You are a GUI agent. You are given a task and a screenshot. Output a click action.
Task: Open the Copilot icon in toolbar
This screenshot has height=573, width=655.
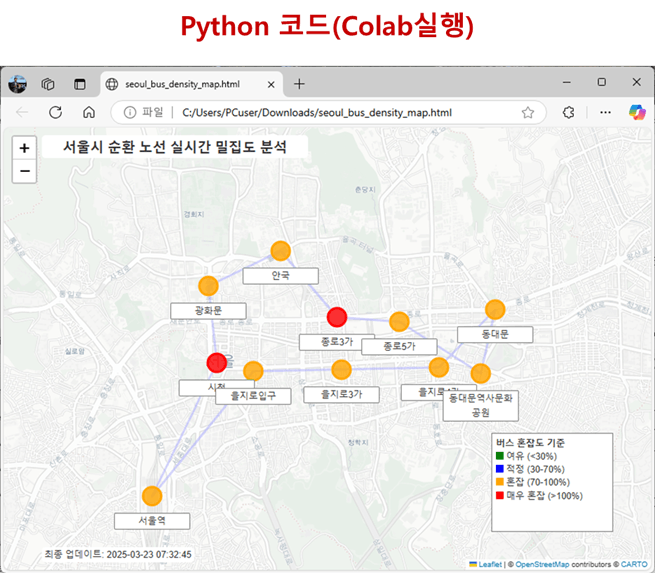(x=637, y=112)
